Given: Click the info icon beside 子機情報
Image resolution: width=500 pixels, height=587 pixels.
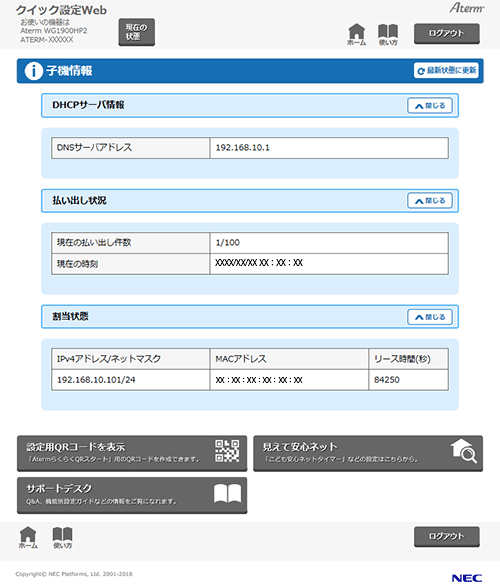Looking at the screenshot, I should point(33,71).
